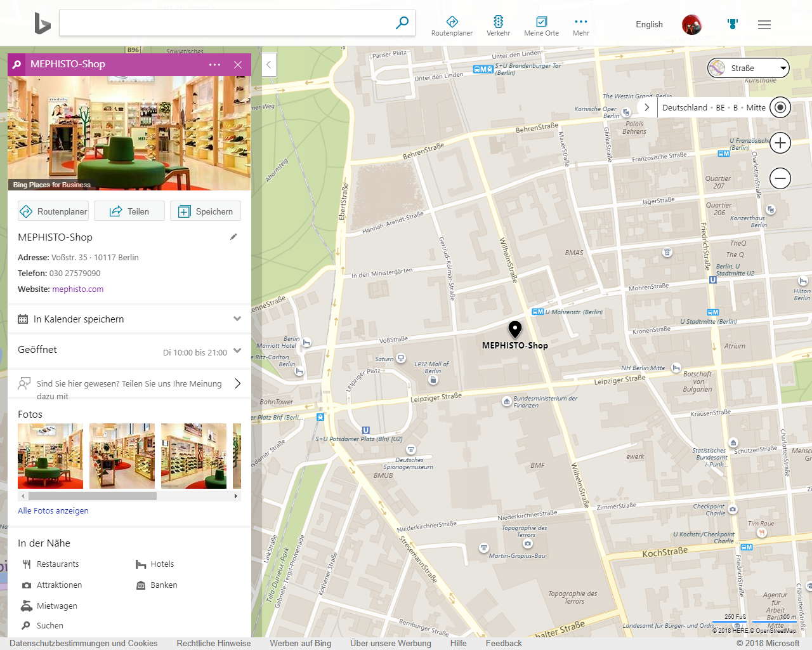Collapse the side panel with arrow
This screenshot has height=650, width=812.
pyautogui.click(x=269, y=64)
